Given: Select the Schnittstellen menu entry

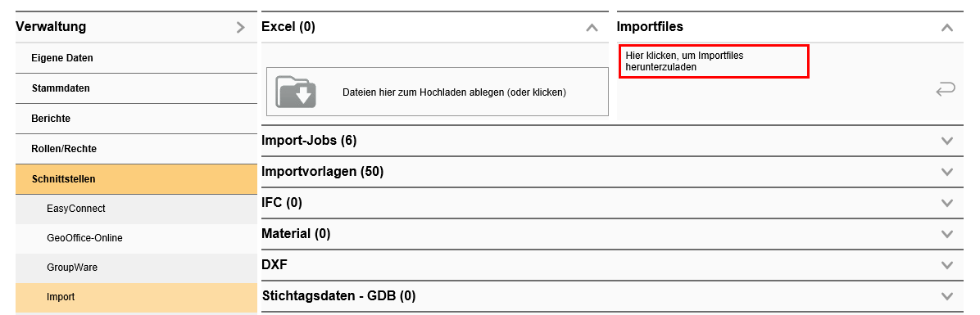Looking at the screenshot, I should tap(136, 179).
